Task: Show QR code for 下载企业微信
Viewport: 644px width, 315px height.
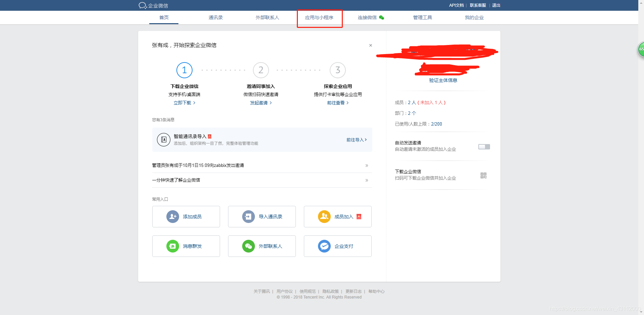Action: coord(483,175)
